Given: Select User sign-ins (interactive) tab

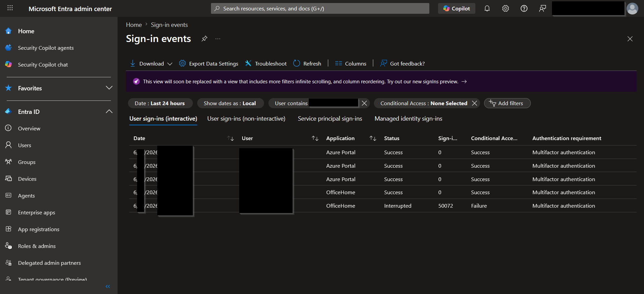Looking at the screenshot, I should (x=163, y=119).
